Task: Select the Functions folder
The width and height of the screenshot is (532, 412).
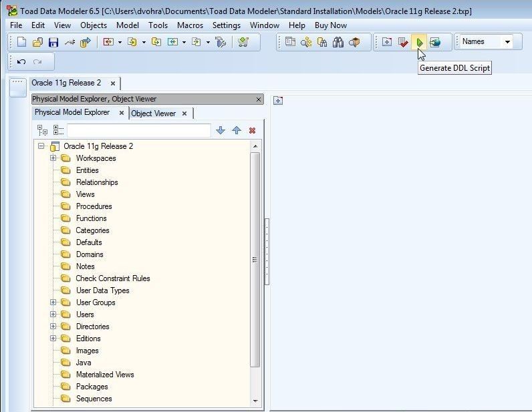Action: point(92,218)
